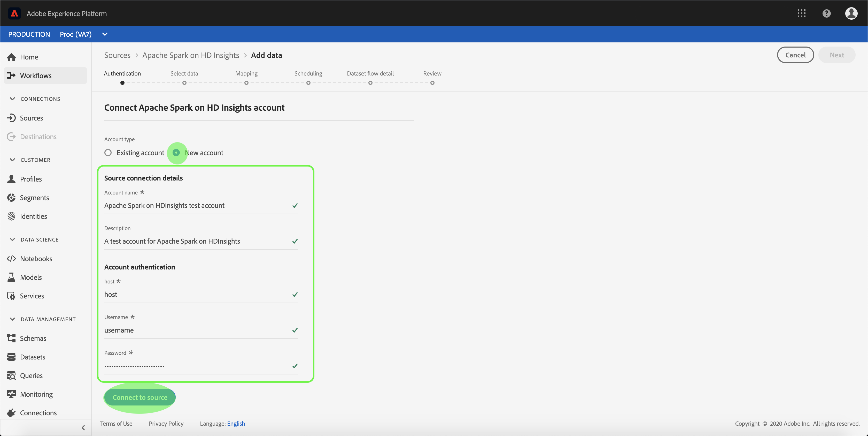Screen dimensions: 868x436
Task: Go to Identities fingerprint icon
Action: pos(11,216)
